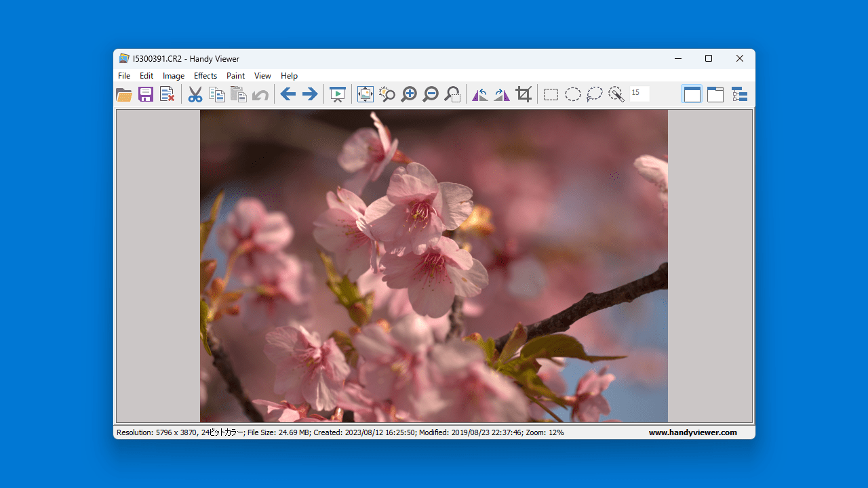Minimize the Handy Viewer window

point(678,58)
